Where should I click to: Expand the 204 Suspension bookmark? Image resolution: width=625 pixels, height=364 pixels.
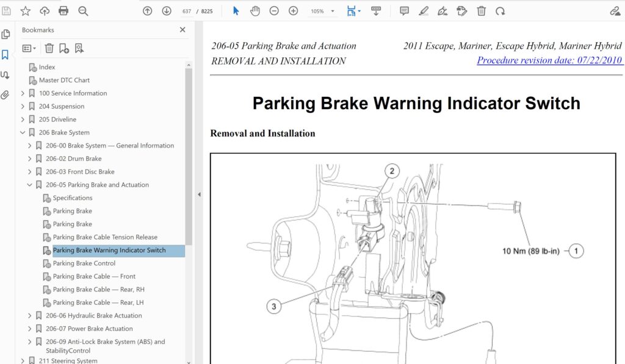point(23,106)
